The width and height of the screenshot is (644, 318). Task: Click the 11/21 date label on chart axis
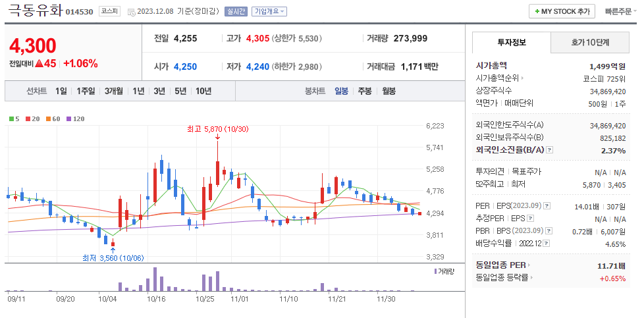coord(336,299)
